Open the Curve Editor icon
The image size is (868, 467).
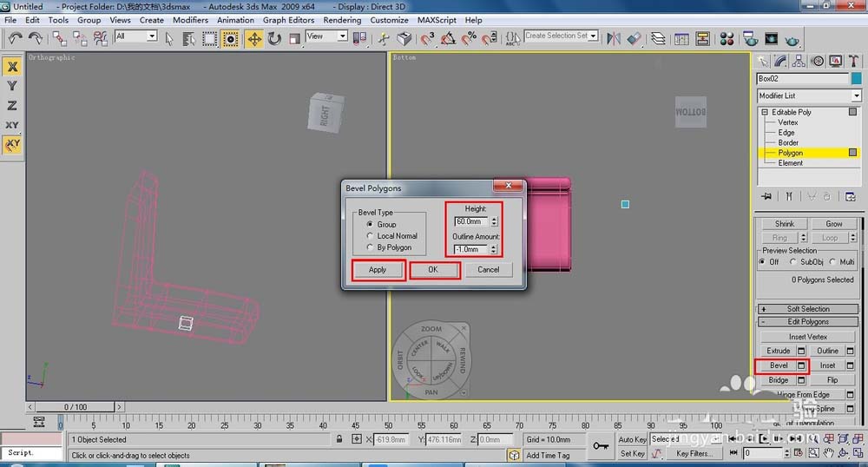pyautogui.click(x=682, y=38)
